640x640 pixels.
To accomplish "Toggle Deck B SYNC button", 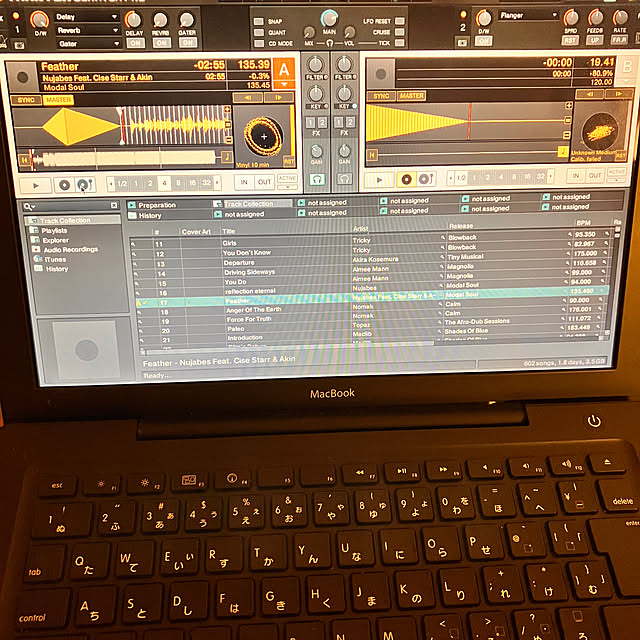I will 381,96.
